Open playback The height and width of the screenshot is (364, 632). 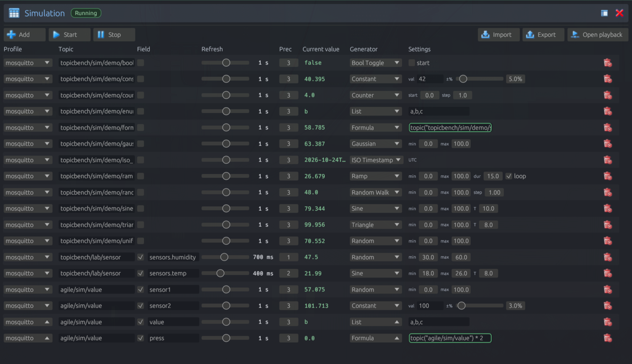click(598, 35)
